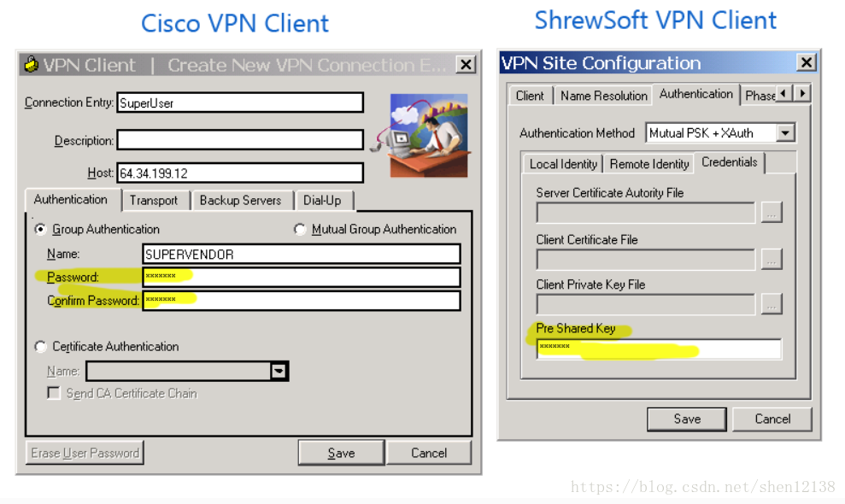The width and height of the screenshot is (845, 504).
Task: Click the VPN Client padlock icon in title bar
Action: [x=31, y=64]
